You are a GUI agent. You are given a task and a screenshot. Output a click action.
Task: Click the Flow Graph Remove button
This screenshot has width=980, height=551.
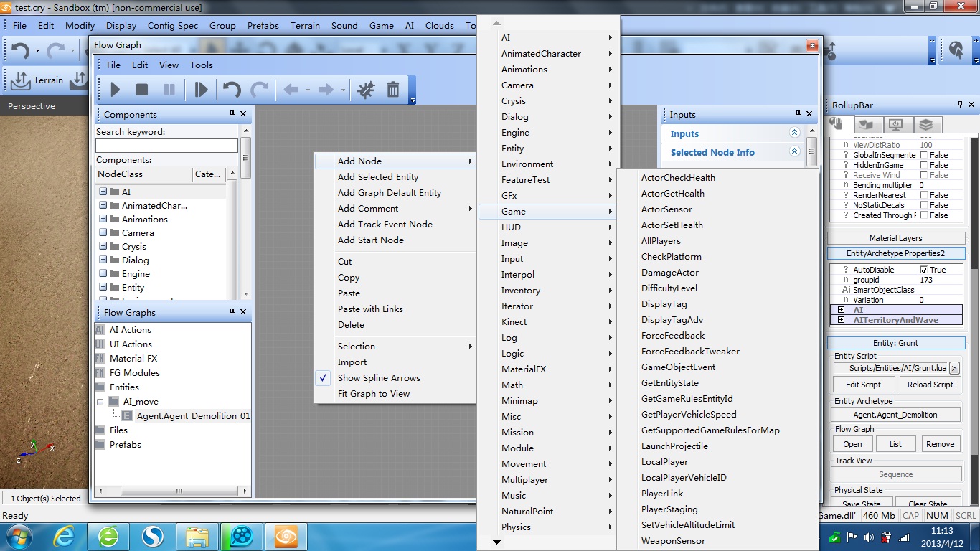click(941, 444)
